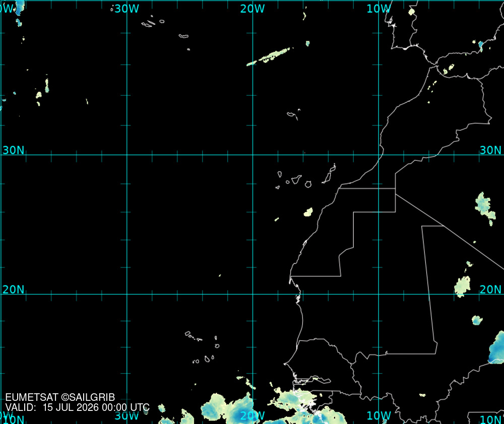Click the EUMETSAT ©SAILGRIB credit text

(60, 397)
